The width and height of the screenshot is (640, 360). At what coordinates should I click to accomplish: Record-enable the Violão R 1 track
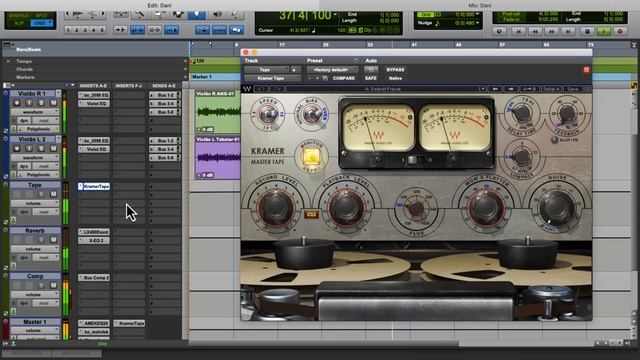coord(17,103)
